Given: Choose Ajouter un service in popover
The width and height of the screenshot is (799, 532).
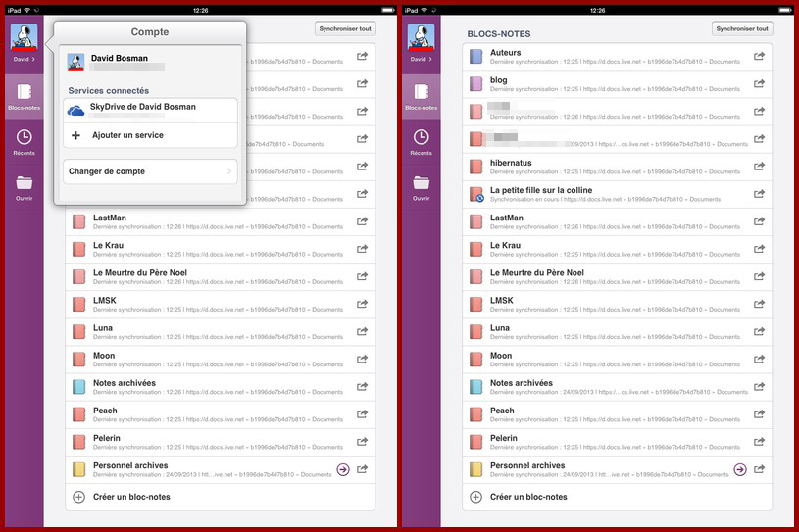Looking at the screenshot, I should click(x=150, y=135).
